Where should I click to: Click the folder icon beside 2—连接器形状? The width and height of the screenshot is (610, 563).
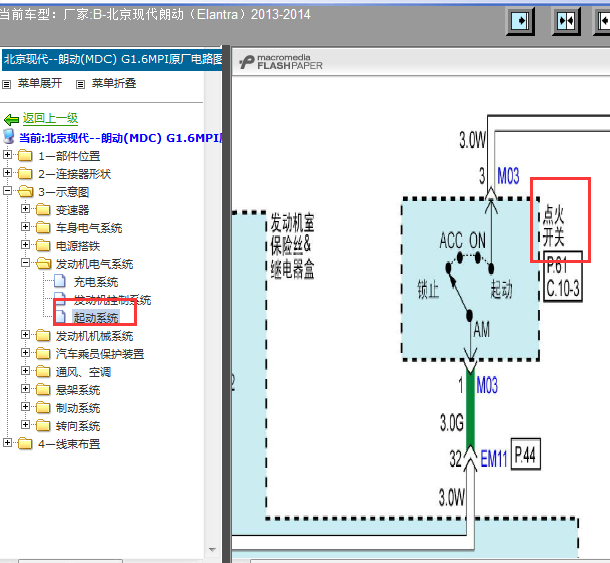pyautogui.click(x=25, y=174)
